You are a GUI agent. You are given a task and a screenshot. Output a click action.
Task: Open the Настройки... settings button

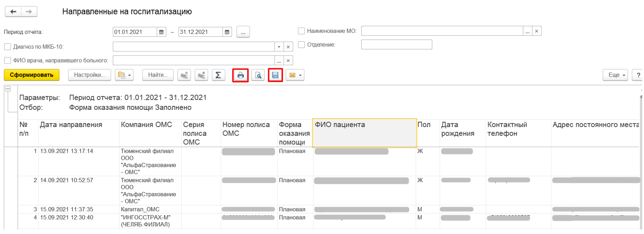pyautogui.click(x=89, y=75)
